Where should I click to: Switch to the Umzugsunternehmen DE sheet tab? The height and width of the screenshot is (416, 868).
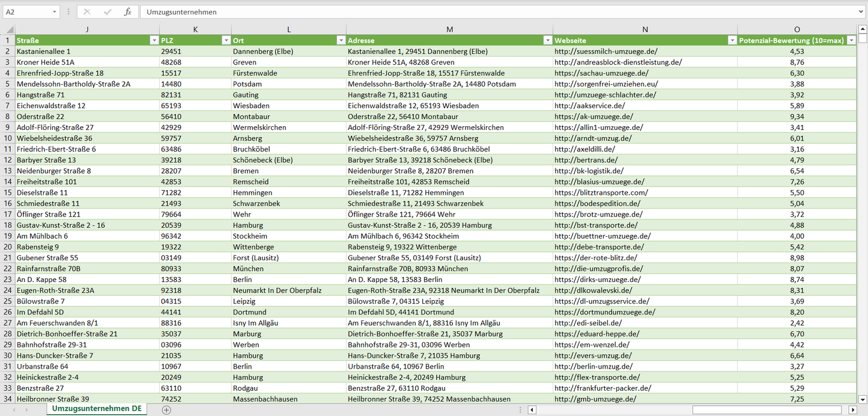(97, 409)
